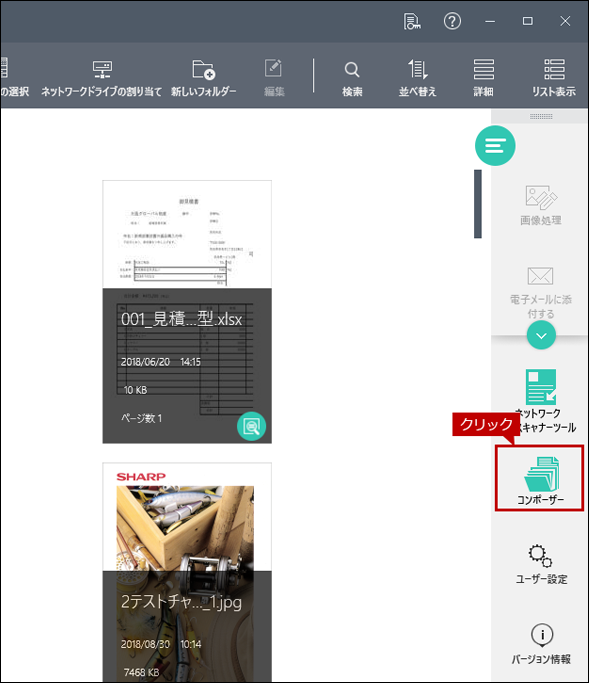Open 画像処理 image processing

(541, 206)
